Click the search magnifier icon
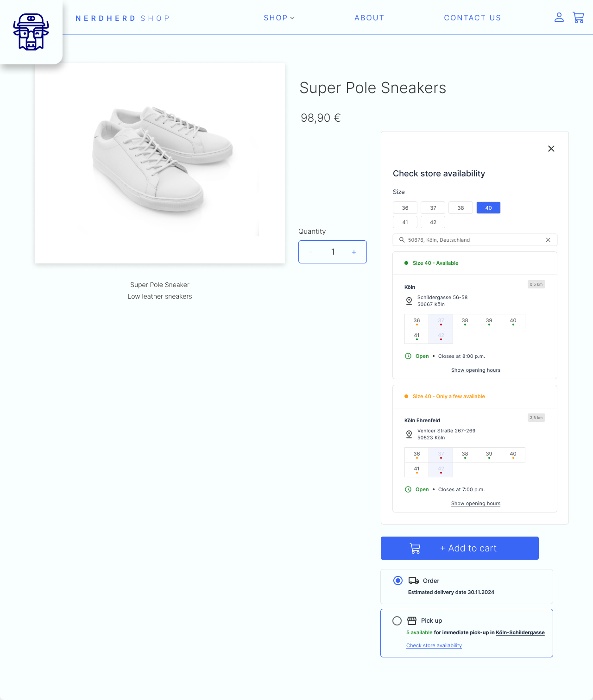The width and height of the screenshot is (593, 700). coord(402,240)
